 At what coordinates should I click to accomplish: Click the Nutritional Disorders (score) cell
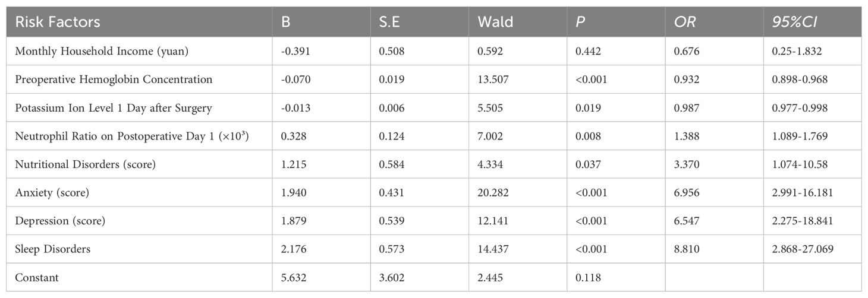click(86, 164)
